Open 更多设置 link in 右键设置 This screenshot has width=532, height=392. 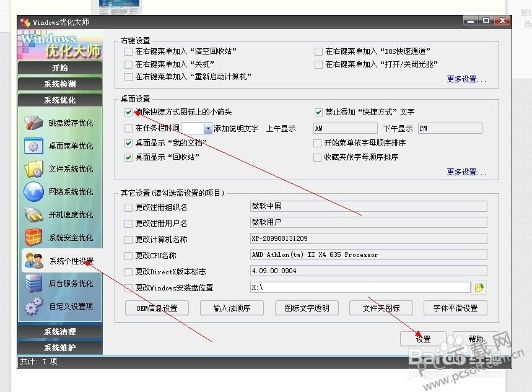point(466,79)
